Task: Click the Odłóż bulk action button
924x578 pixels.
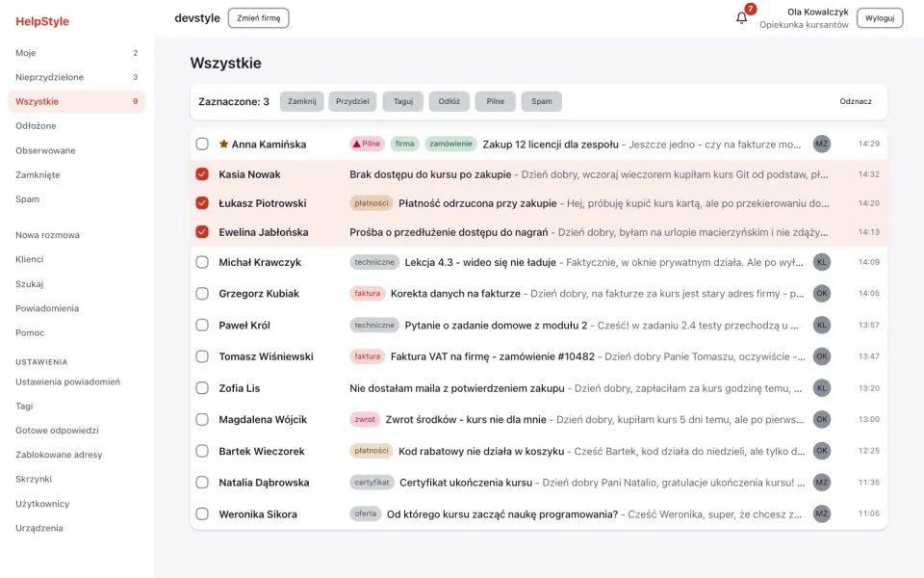Action: [449, 101]
